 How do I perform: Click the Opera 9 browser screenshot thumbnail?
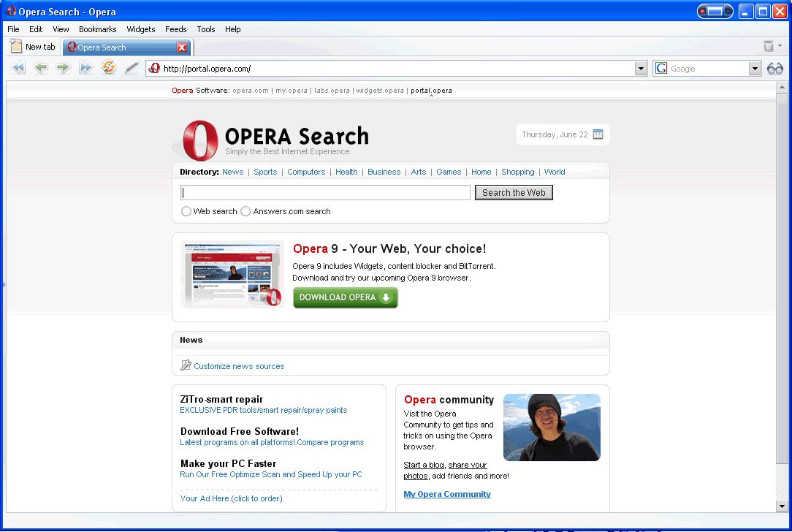[x=232, y=274]
